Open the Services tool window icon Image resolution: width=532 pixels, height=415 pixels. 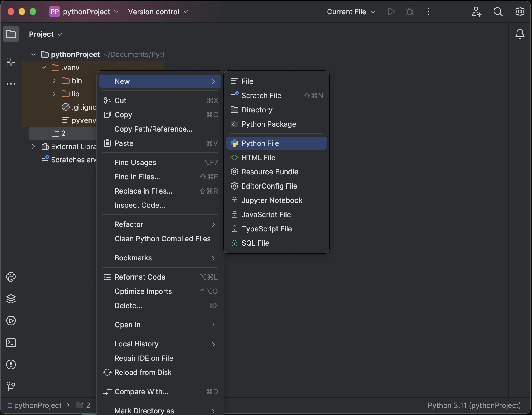click(11, 321)
